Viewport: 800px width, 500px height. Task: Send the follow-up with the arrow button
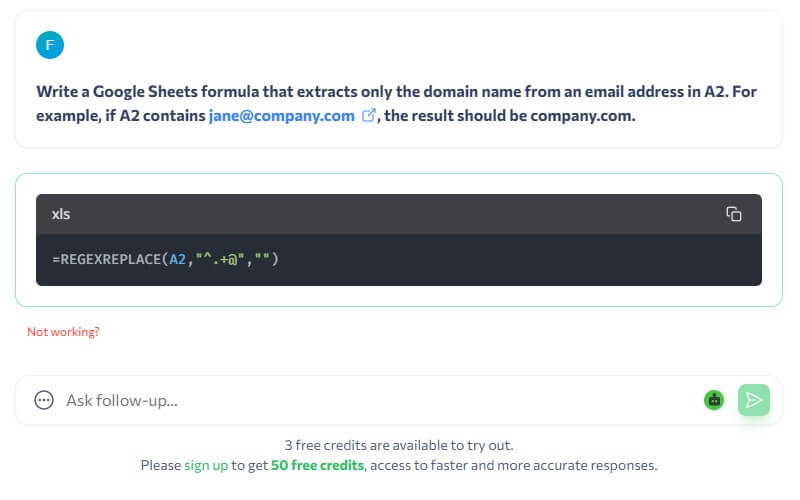pos(754,400)
